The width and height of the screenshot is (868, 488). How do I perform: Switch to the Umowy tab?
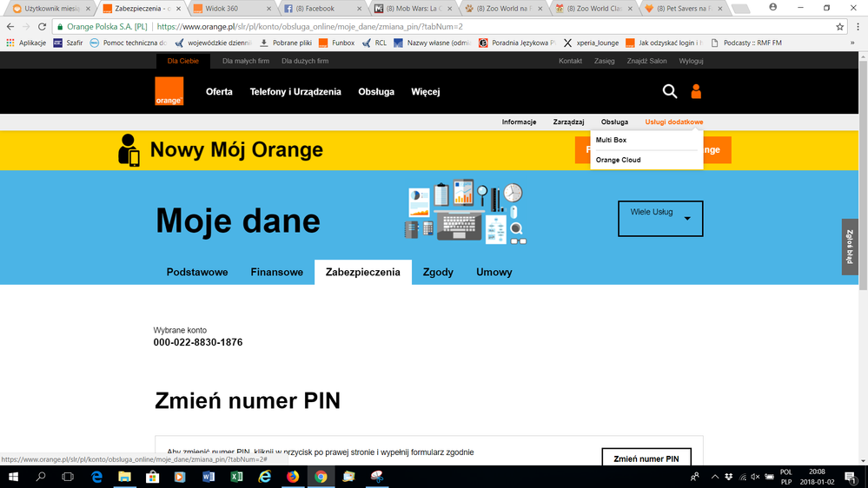pos(494,272)
